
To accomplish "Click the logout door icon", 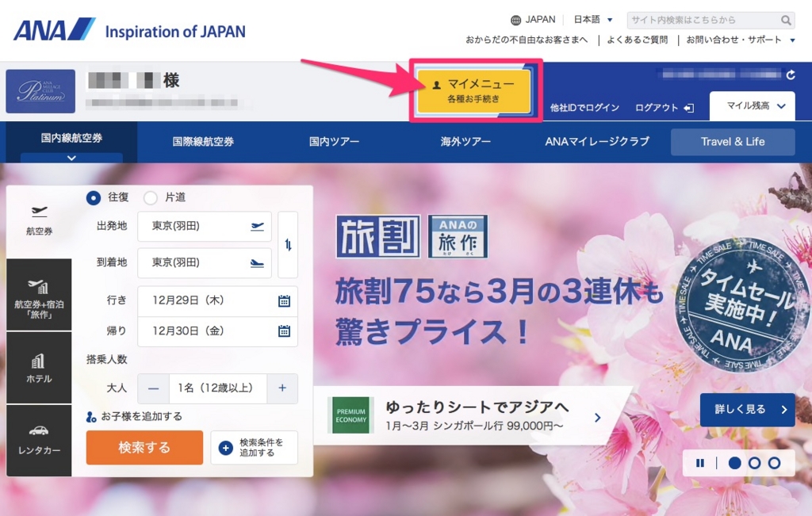I will [x=689, y=108].
